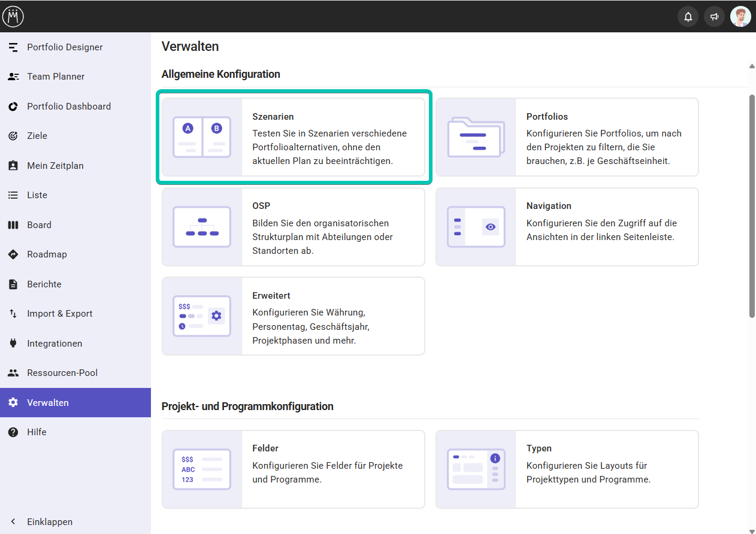
Task: Click the vertical page scrollbar
Action: point(752,204)
